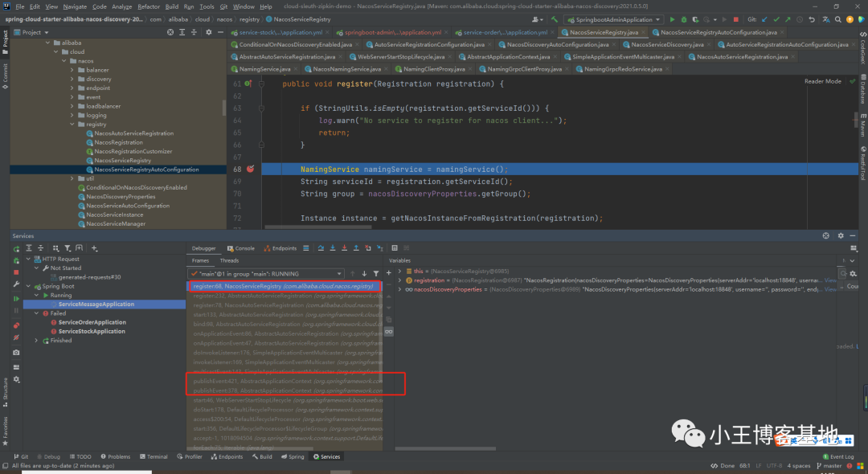Click the Step Into debugger icon

click(x=333, y=248)
